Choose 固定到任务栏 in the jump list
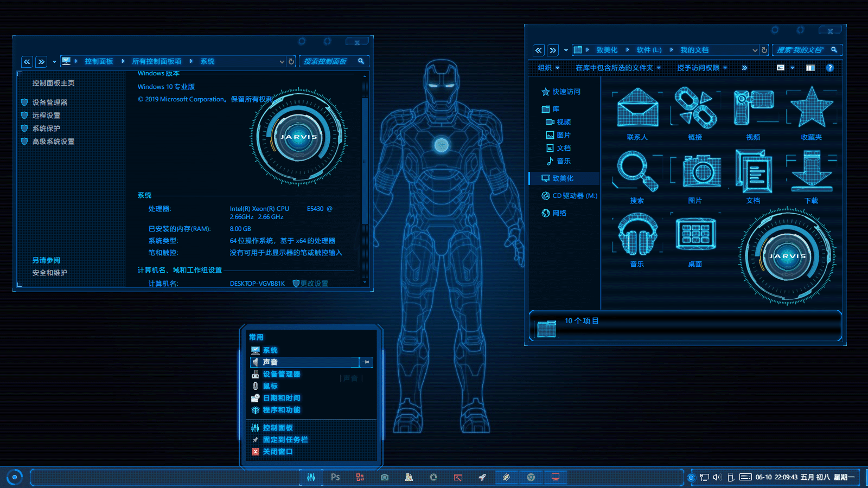The width and height of the screenshot is (868, 488). point(311,440)
